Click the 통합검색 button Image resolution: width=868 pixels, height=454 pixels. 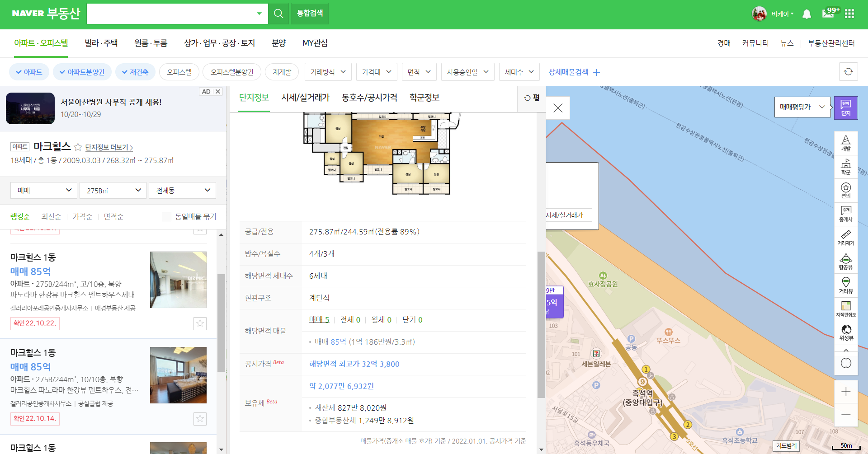[x=310, y=14]
